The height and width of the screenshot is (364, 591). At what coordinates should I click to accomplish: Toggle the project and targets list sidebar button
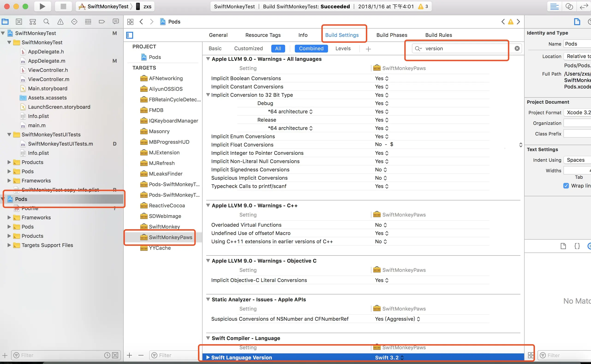coord(130,35)
